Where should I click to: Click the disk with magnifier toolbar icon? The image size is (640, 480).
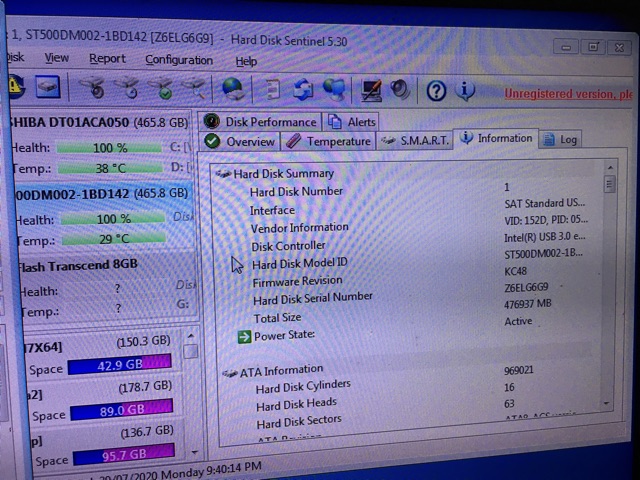(195, 88)
